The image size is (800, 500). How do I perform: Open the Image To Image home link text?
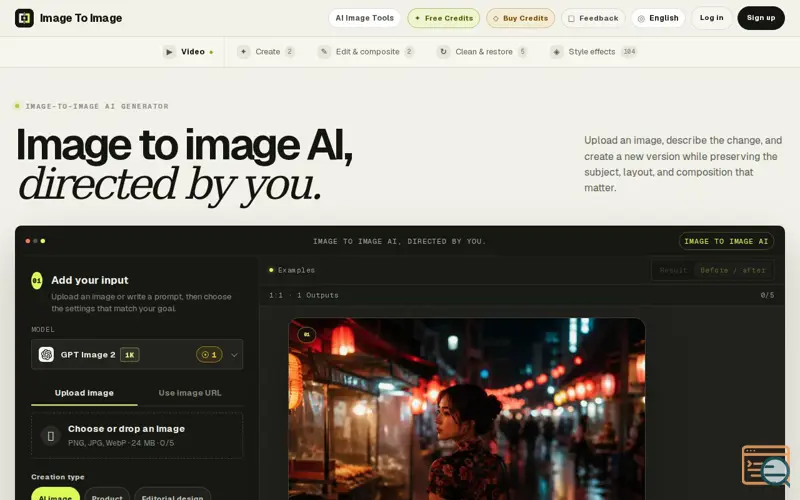[x=81, y=18]
